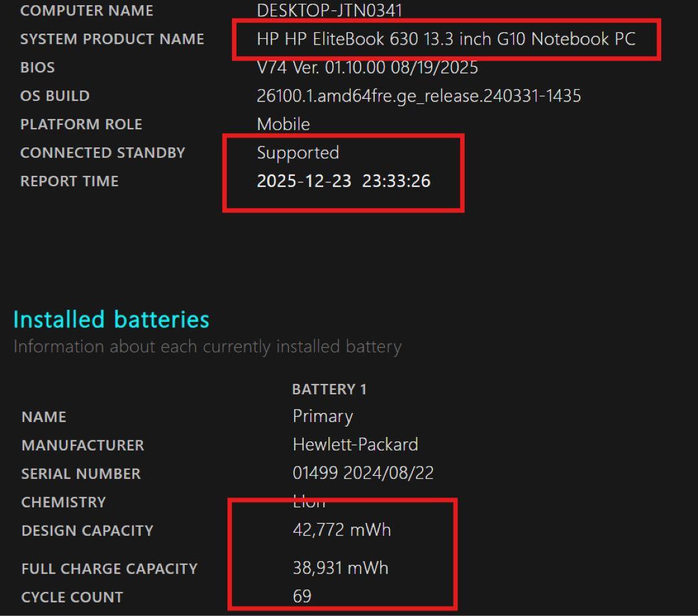Select the LIon chemistry value
The image size is (698, 616).
308,502
